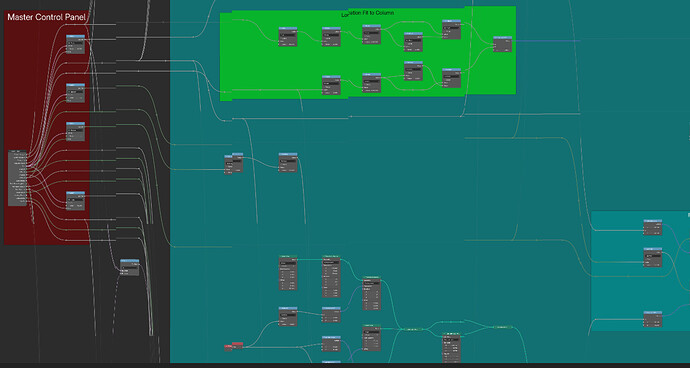This screenshot has height=368, width=690.
Task: Select the leftmost green-header node in the lower cluster
Action: [x=288, y=272]
